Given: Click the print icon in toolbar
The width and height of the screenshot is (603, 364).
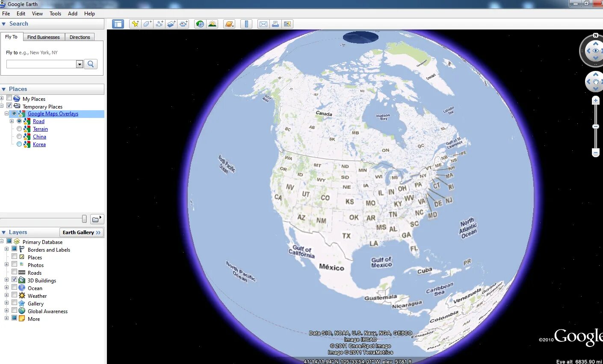Looking at the screenshot, I should pyautogui.click(x=275, y=24).
